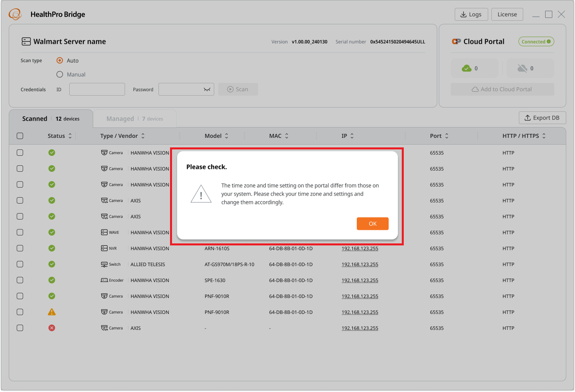Click the Walmart Server name title
Screen dimensions: 575x392
70,41
